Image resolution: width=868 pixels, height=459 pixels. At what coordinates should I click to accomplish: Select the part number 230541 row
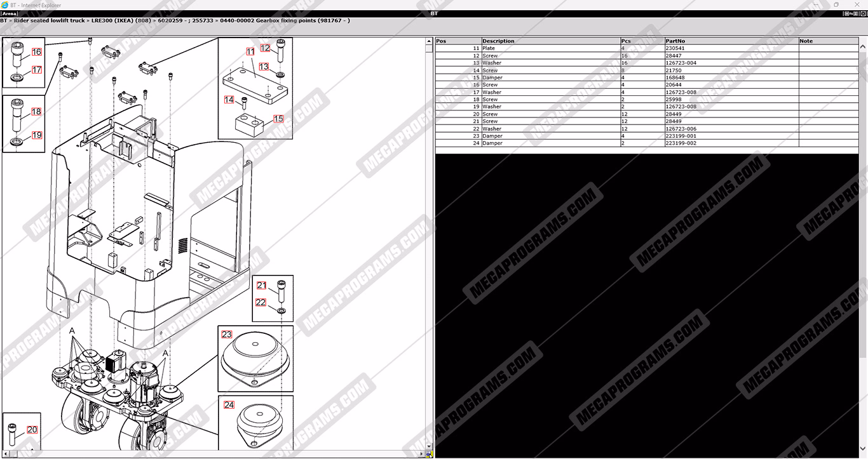(x=675, y=48)
